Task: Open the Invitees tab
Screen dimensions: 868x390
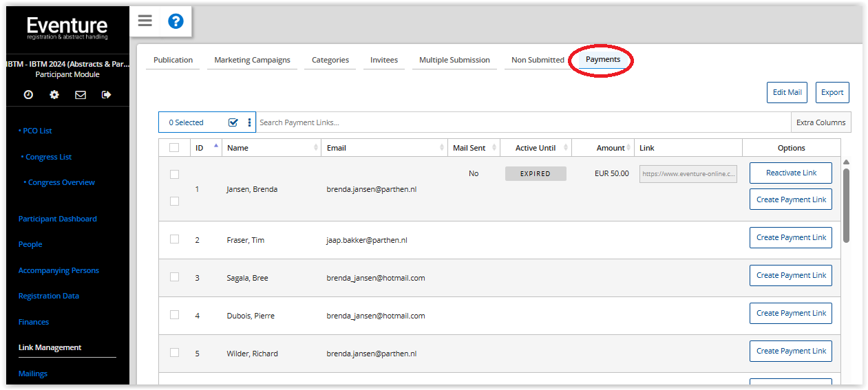Action: [384, 60]
